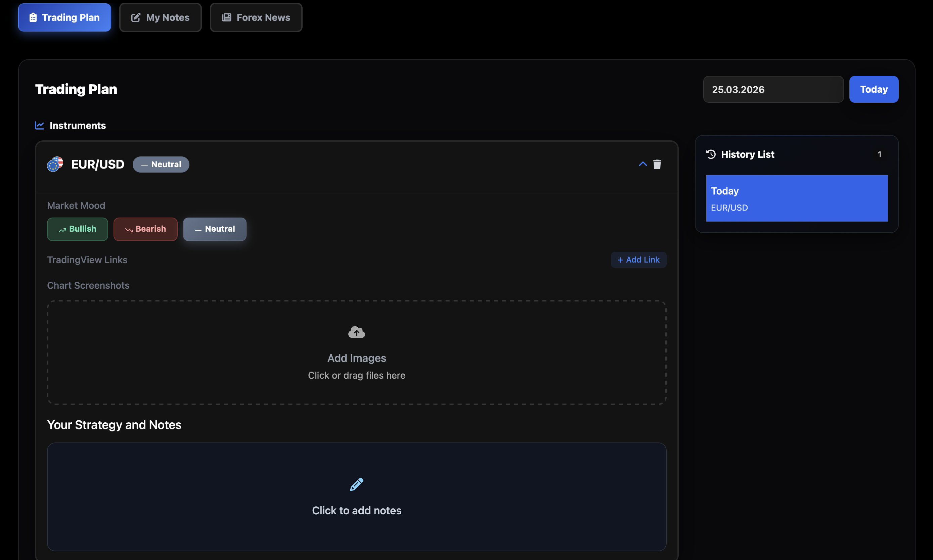The height and width of the screenshot is (560, 933).
Task: Click the History List count 1
Action: pos(879,154)
